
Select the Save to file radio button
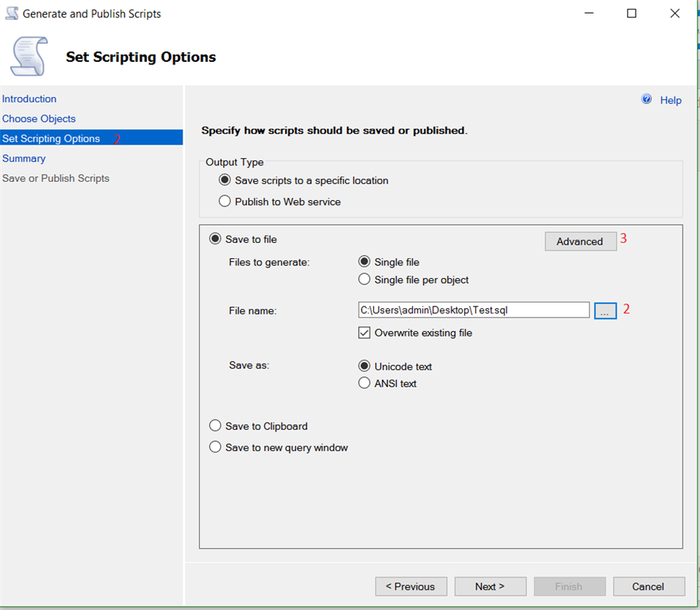click(215, 239)
